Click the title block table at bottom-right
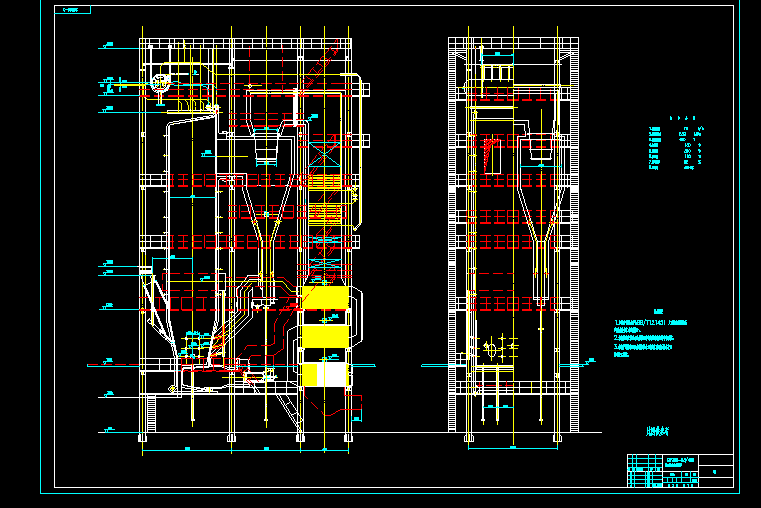 [680, 471]
